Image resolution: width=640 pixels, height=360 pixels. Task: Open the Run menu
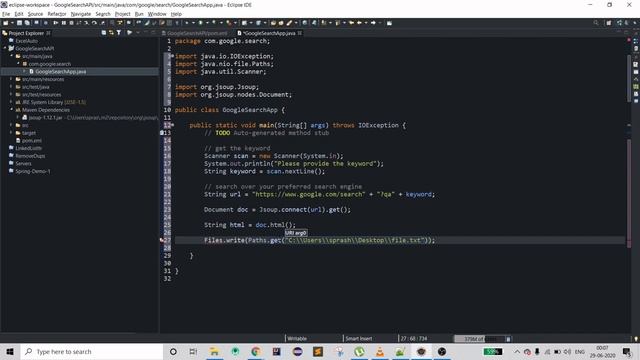(x=139, y=14)
